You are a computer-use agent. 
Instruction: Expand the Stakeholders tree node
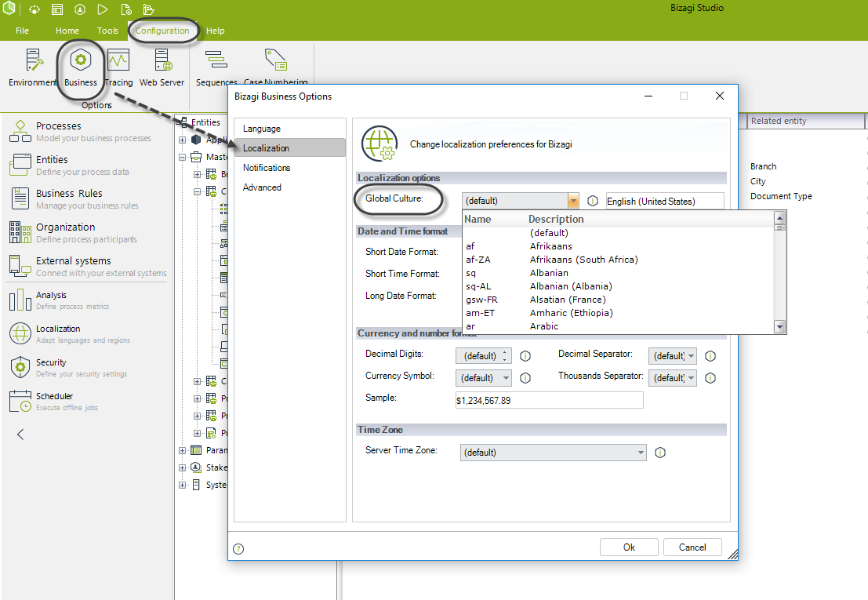182,467
